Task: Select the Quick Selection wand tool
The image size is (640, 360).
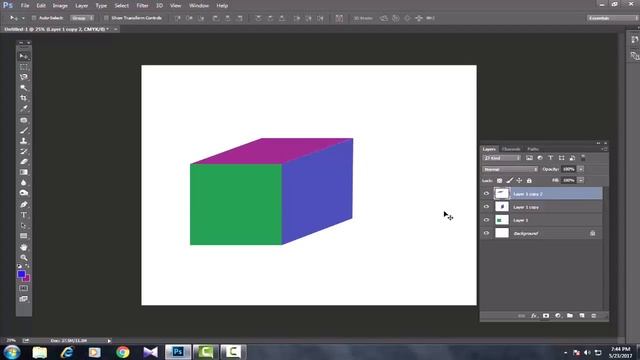Action: click(x=24, y=88)
